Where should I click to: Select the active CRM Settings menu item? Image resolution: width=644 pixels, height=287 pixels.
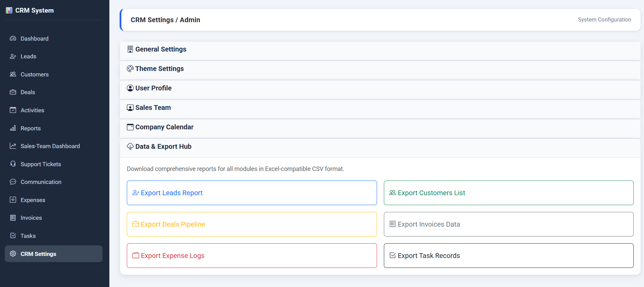pos(54,254)
